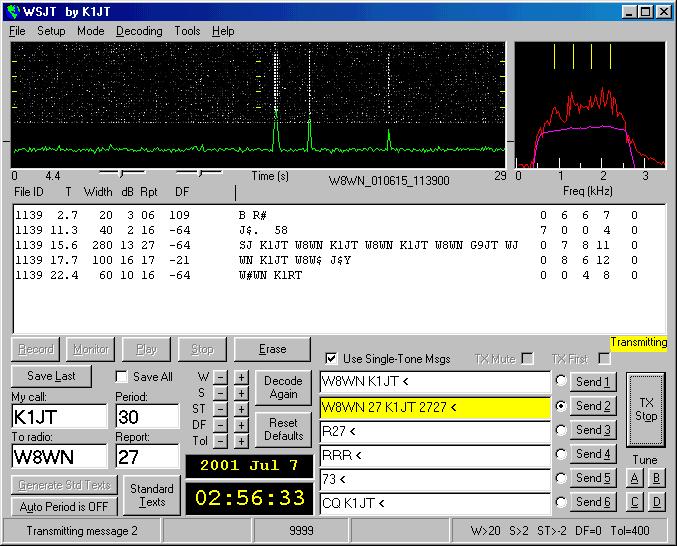677x546 pixels.
Task: Click the spectrum plot panel
Action: pos(590,105)
